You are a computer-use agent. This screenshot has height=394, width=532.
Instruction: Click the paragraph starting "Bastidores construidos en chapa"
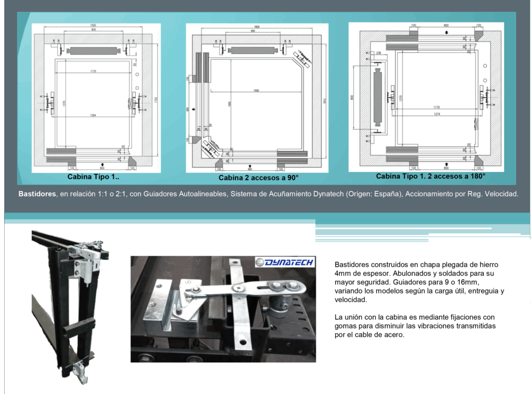point(419,282)
